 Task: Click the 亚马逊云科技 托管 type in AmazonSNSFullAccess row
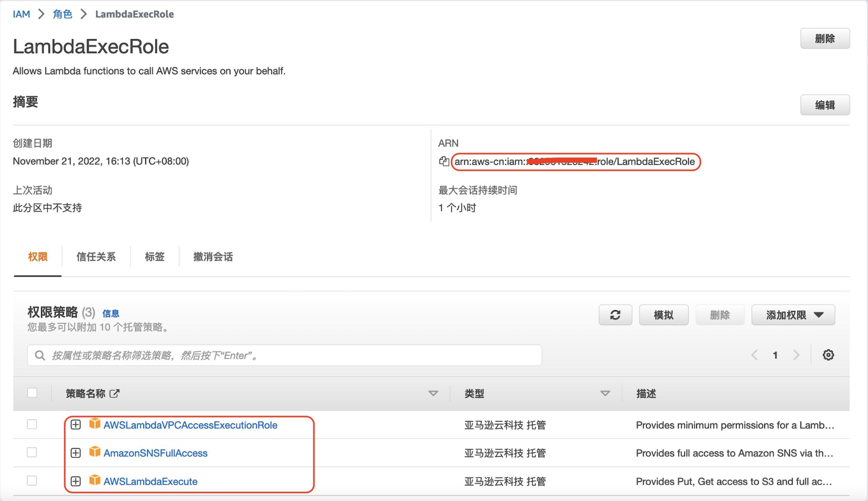[x=505, y=453]
